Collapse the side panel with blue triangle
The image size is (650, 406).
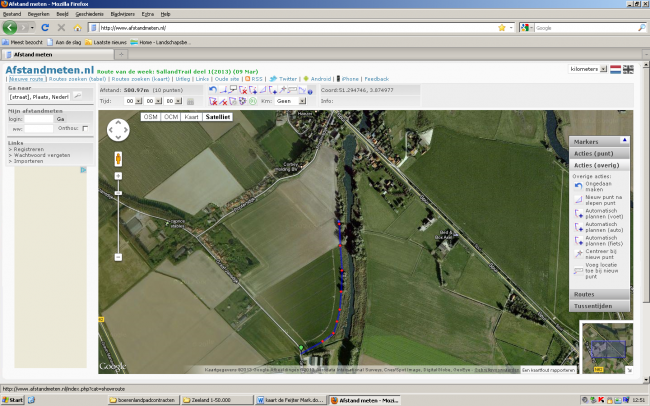pyautogui.click(x=624, y=140)
